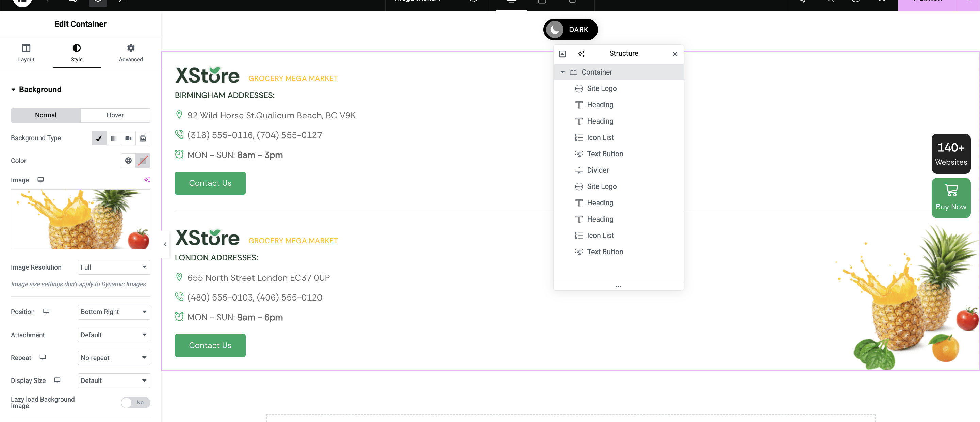Switch to the Advanced tab
This screenshot has height=422, width=980.
130,53
